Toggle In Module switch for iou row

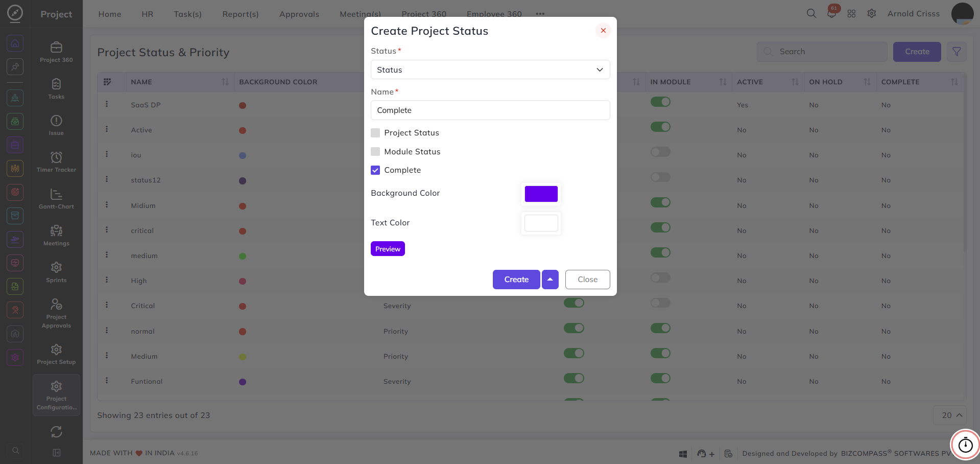[660, 152]
